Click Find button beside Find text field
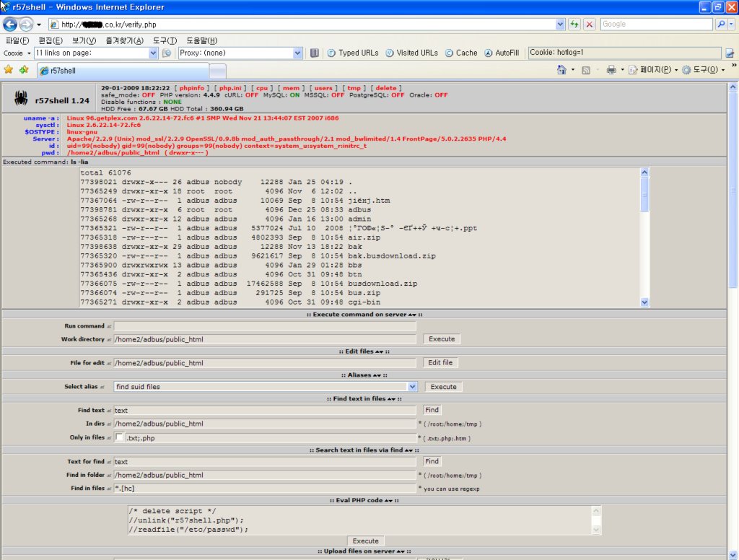Image resolution: width=739 pixels, height=560 pixels. pos(432,410)
